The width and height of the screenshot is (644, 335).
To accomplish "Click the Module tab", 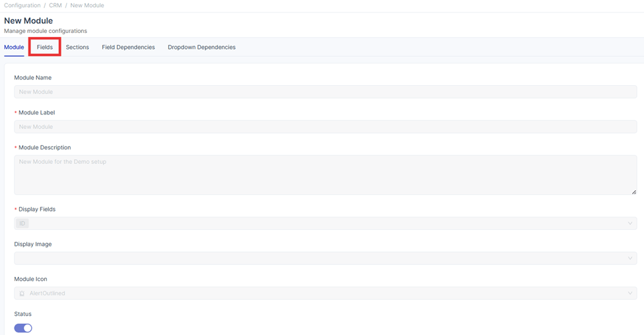I will (14, 48).
